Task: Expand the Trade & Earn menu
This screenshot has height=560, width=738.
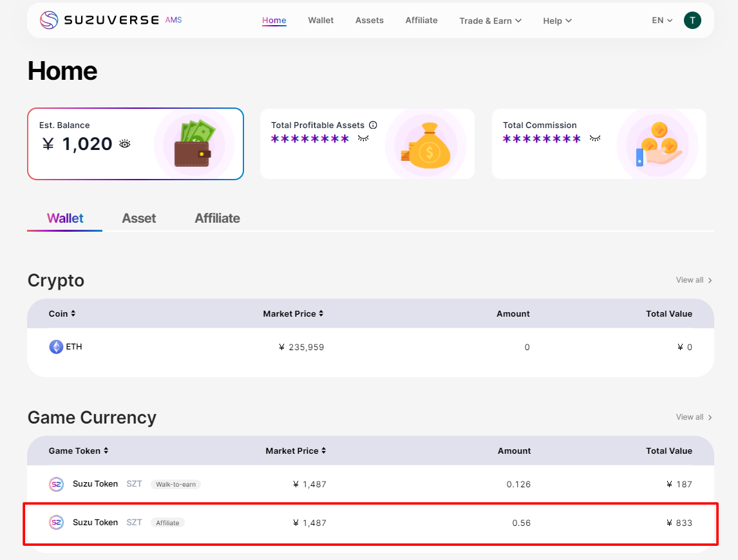Action: coord(490,21)
